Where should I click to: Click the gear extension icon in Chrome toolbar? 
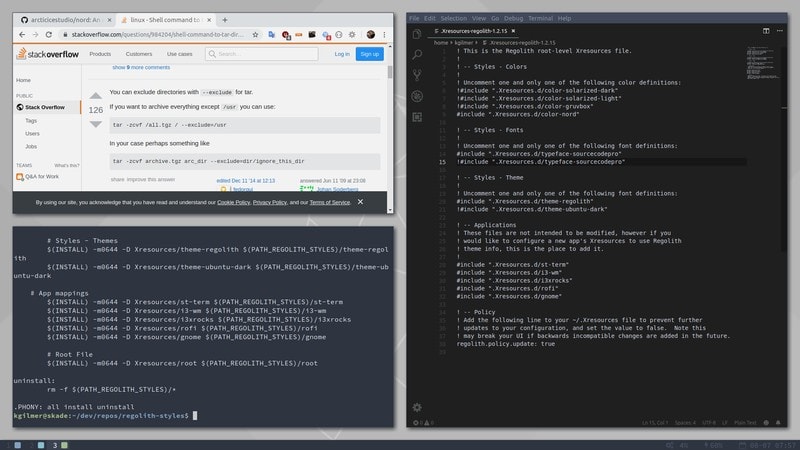click(x=352, y=35)
